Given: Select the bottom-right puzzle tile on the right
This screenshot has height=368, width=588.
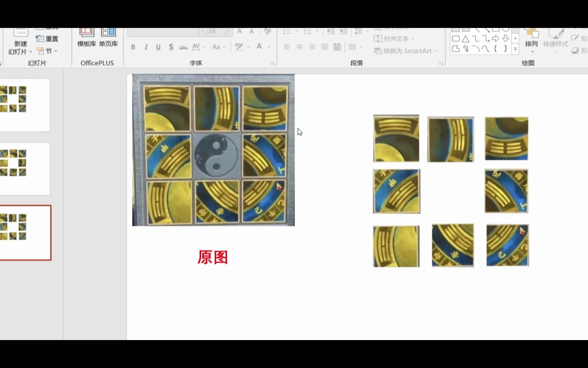Looking at the screenshot, I should (x=507, y=245).
